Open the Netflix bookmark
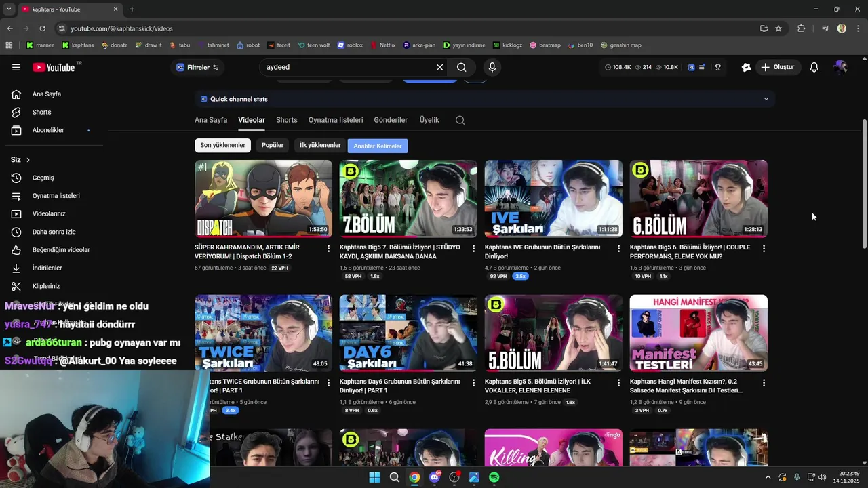This screenshot has height=488, width=868. [x=383, y=45]
